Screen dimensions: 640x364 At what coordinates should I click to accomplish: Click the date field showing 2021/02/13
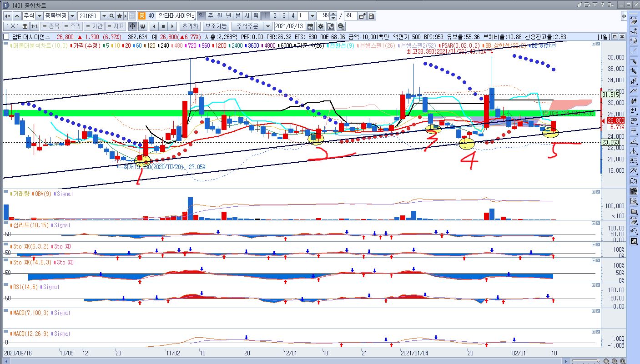click(290, 26)
